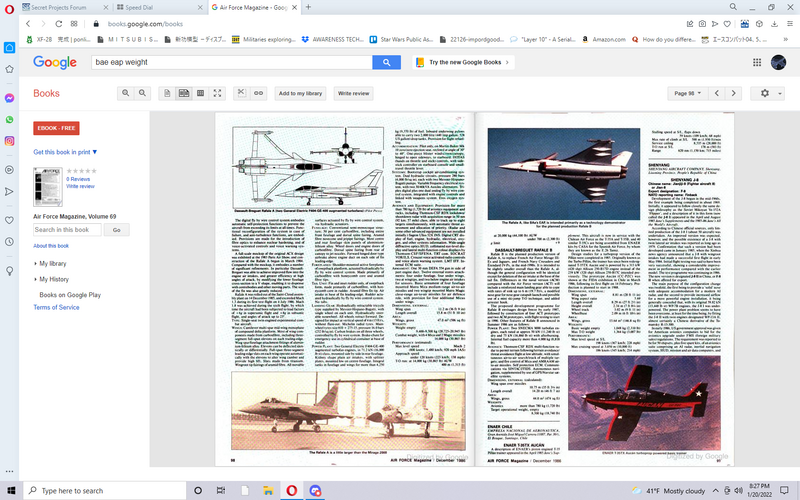Click the EBOOK - FREE button

(x=56, y=128)
